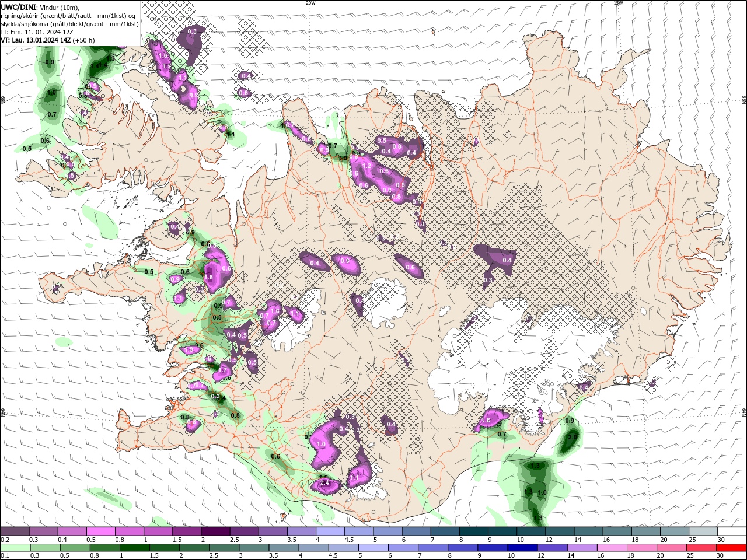Viewport: 747px width, 560px height.
Task: Click the 15W longitude label
Action: point(618,3)
